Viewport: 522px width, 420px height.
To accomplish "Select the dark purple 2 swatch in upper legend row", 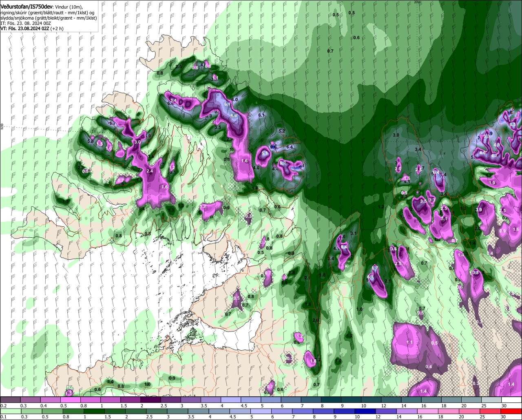I will pos(150,400).
